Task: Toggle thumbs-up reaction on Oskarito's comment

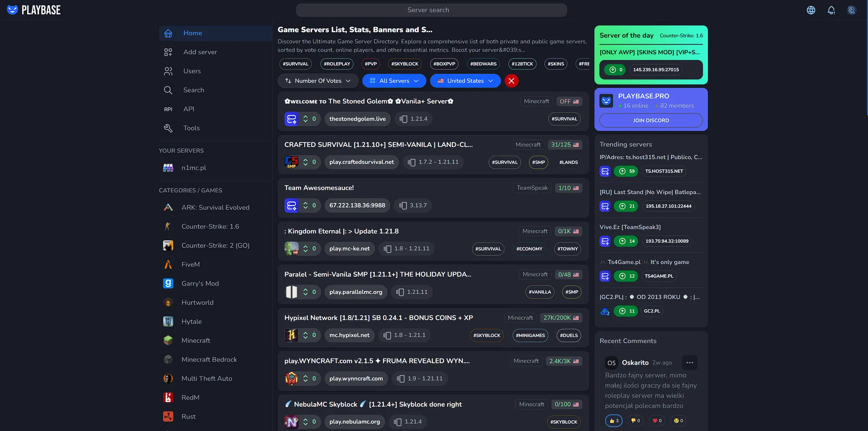Action: click(614, 421)
